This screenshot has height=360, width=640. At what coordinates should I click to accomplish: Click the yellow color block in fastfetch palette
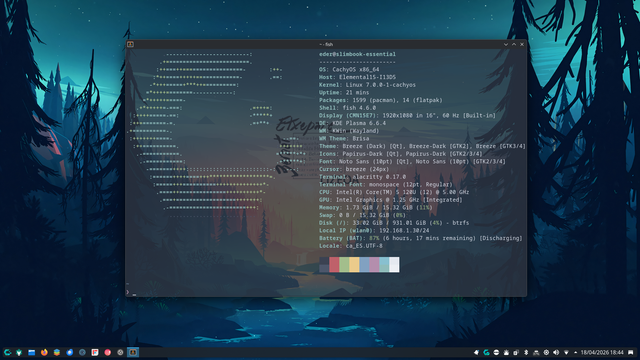click(354, 264)
